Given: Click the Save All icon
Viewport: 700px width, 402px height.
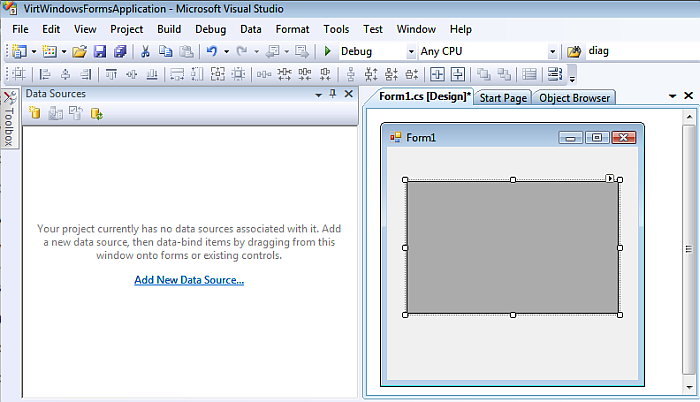Looking at the screenshot, I should pos(119,51).
